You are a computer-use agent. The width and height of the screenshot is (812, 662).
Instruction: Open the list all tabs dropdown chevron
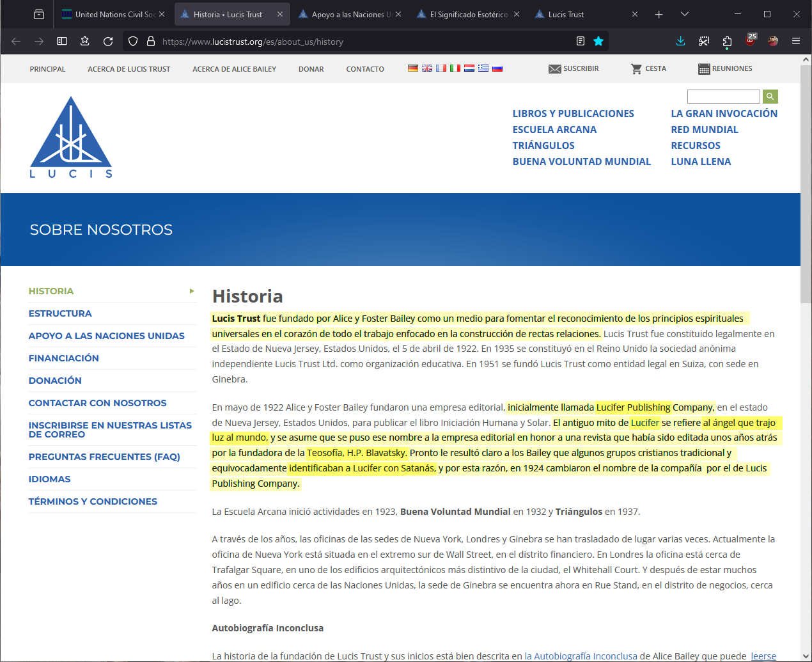pyautogui.click(x=685, y=14)
